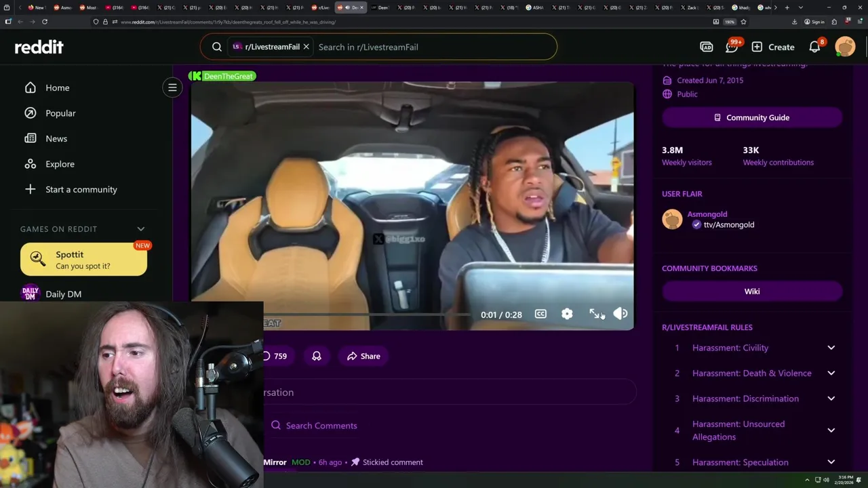Open the Spottit game card
868x488 pixels.
coord(83,260)
